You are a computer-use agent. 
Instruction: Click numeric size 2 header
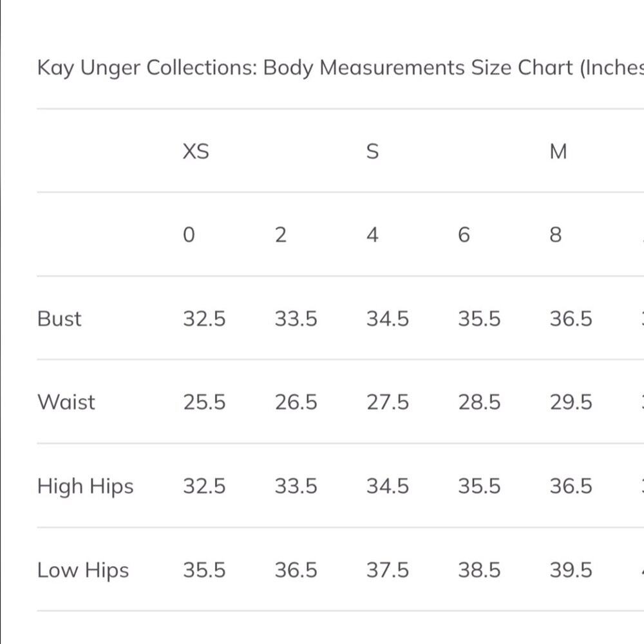pyautogui.click(x=281, y=235)
